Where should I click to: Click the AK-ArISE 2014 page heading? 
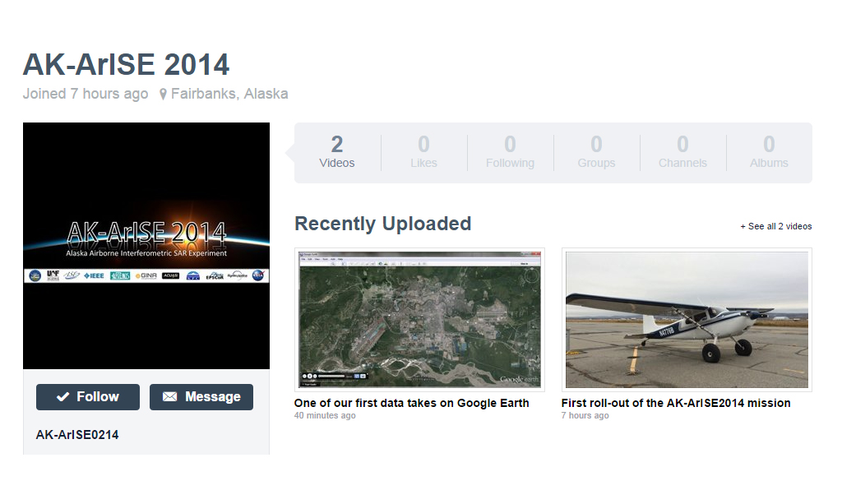[x=126, y=64]
